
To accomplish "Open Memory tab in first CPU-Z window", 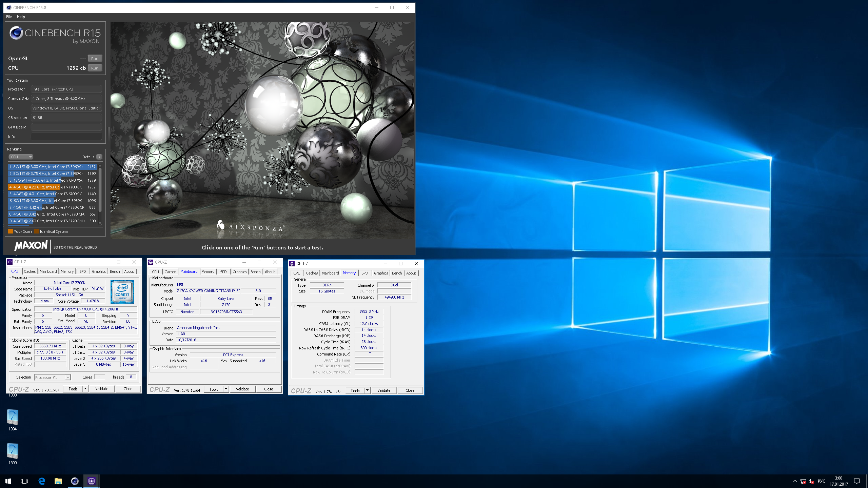I will pyautogui.click(x=67, y=271).
